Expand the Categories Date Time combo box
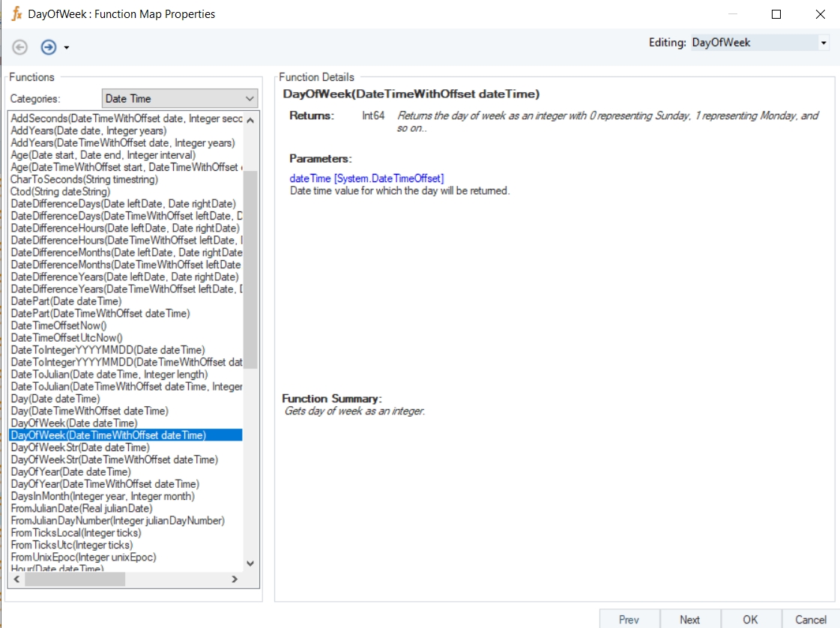Screen dimensions: 840x628 click(x=250, y=99)
